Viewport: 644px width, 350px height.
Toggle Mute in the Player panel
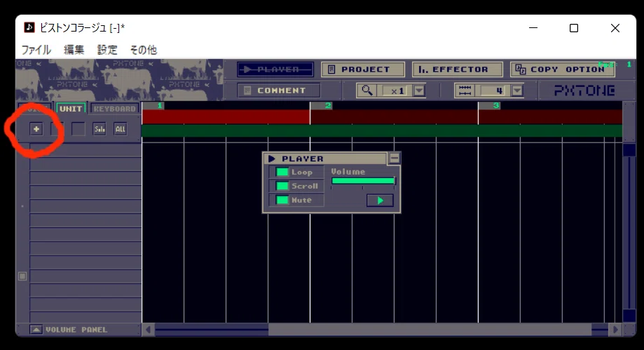point(282,200)
